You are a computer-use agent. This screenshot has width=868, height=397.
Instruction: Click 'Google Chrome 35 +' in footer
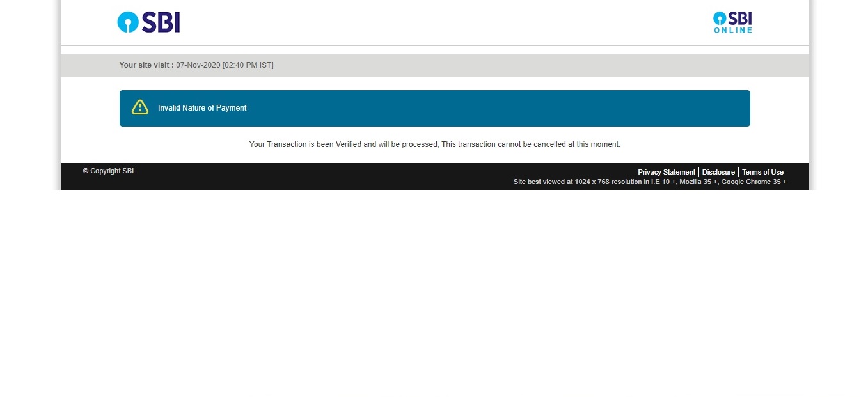[x=754, y=182]
